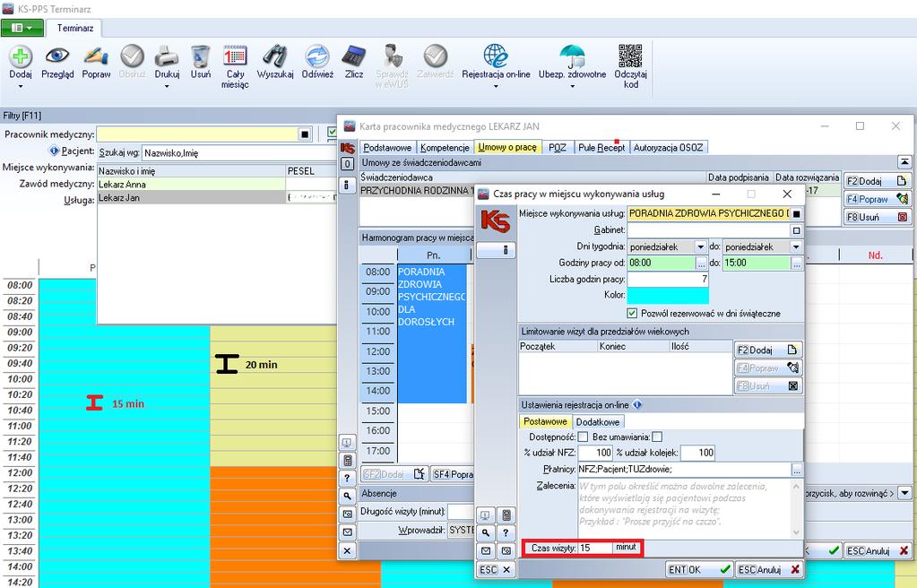The height and width of the screenshot is (588, 917).
Task: Click the cyan Kolor swatch
Action: click(x=668, y=296)
